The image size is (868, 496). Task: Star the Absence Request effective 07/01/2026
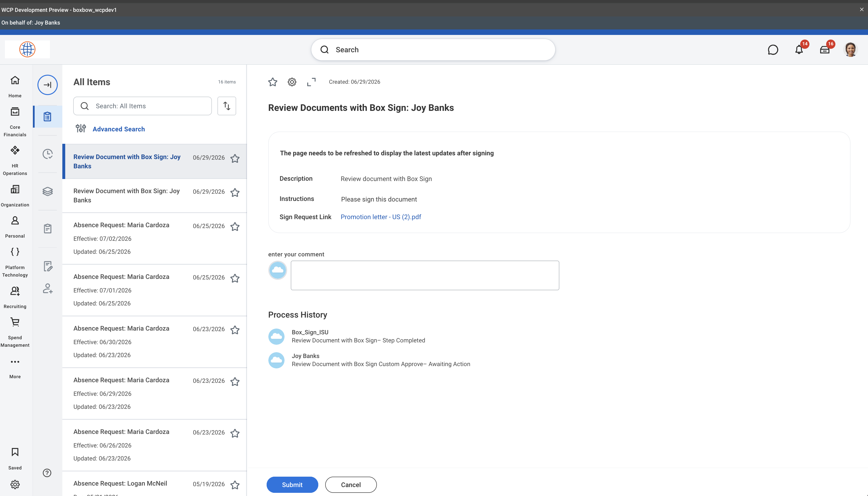tap(235, 278)
